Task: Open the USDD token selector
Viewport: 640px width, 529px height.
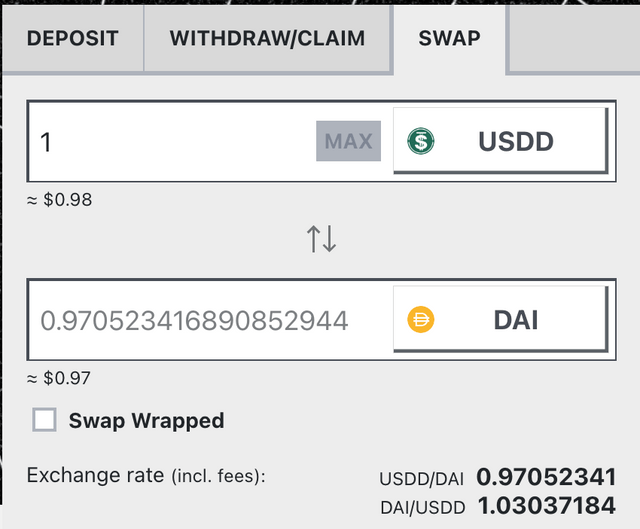Action: pyautogui.click(x=500, y=141)
